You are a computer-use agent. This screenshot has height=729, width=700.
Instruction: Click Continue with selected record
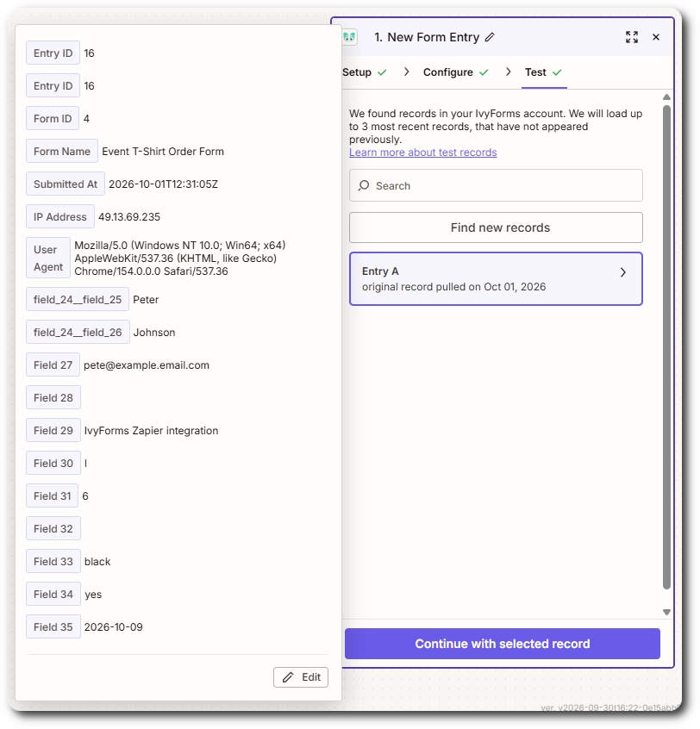click(503, 644)
